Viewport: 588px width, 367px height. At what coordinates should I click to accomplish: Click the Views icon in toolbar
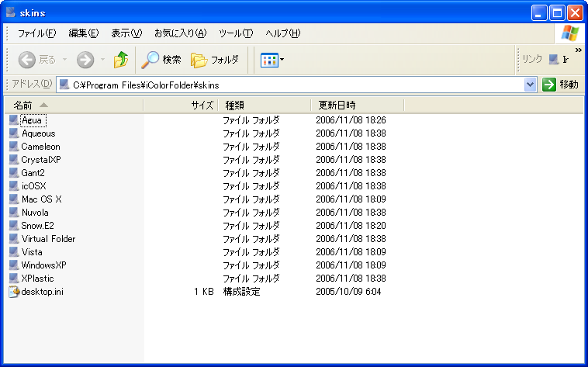[269, 60]
